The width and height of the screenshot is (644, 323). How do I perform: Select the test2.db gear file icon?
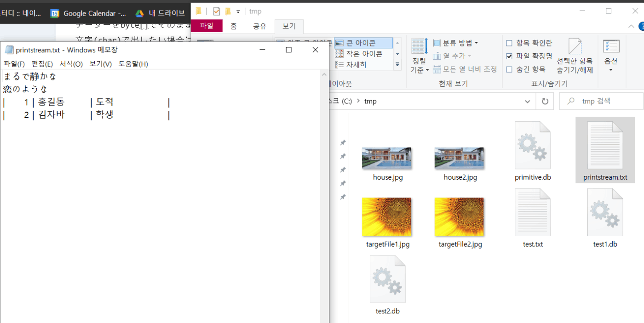(387, 279)
